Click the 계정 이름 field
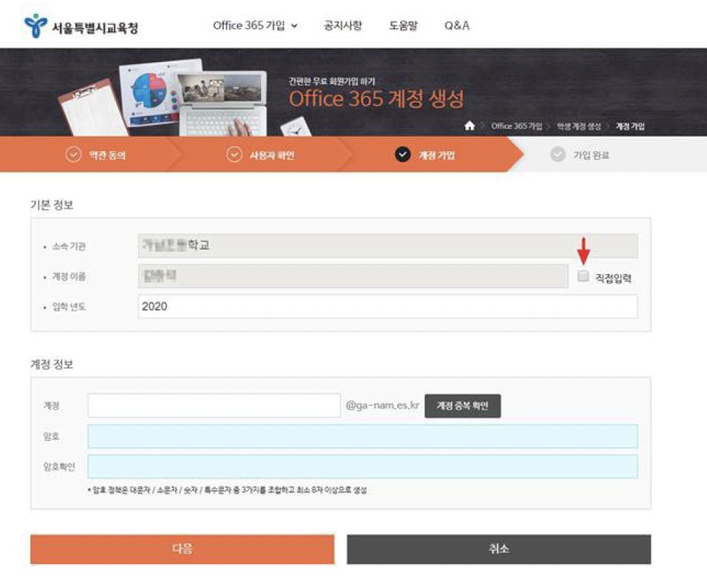Image resolution: width=707 pixels, height=588 pixels. point(353,276)
